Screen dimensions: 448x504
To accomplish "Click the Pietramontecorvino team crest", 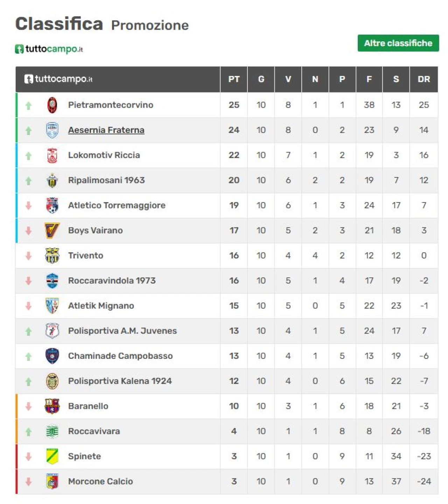I will coord(52,105).
